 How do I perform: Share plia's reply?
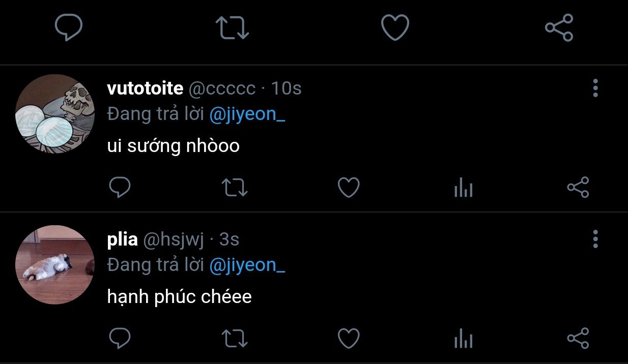(578, 338)
